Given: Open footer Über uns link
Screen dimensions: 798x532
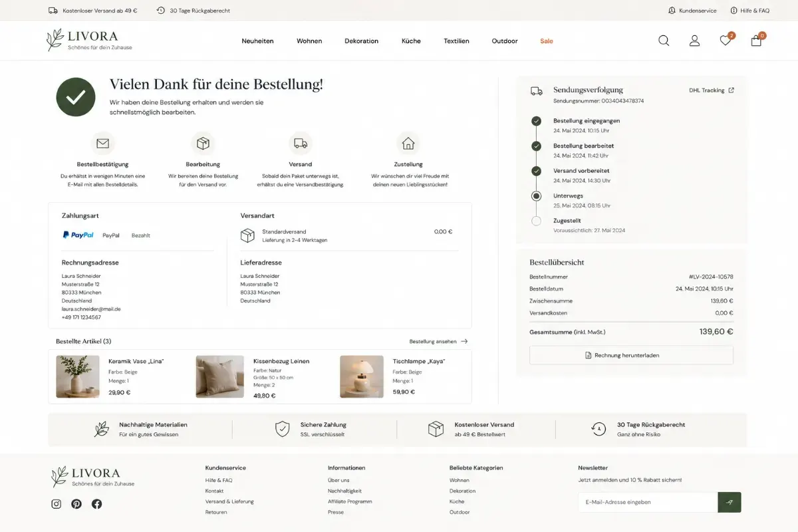Looking at the screenshot, I should tap(338, 480).
